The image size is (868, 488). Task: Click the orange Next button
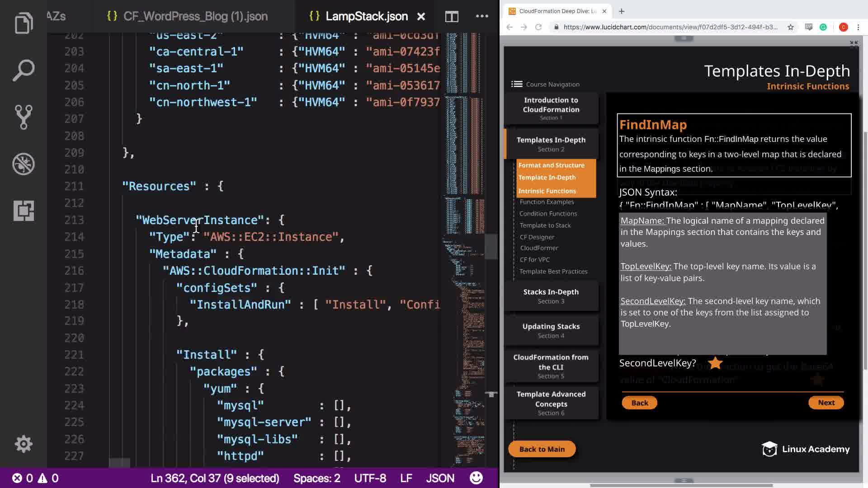[826, 403]
